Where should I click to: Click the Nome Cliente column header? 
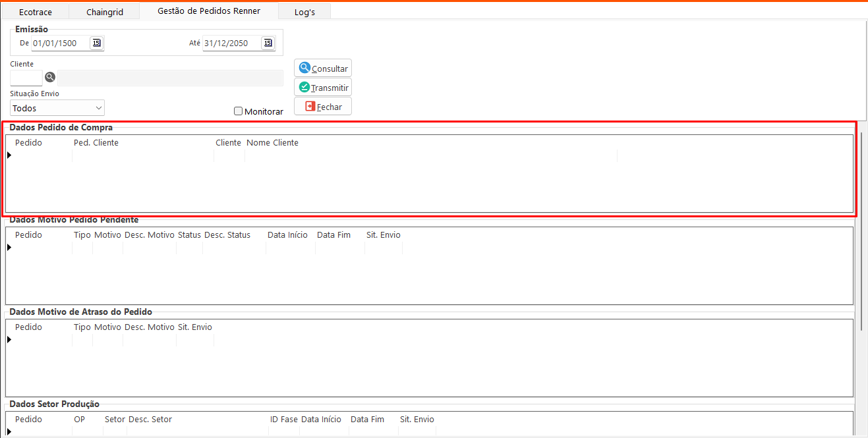[272, 143]
